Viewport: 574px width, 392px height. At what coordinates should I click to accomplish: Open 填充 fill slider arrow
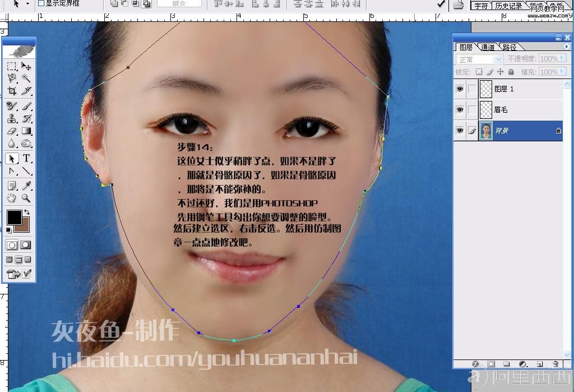[x=562, y=72]
